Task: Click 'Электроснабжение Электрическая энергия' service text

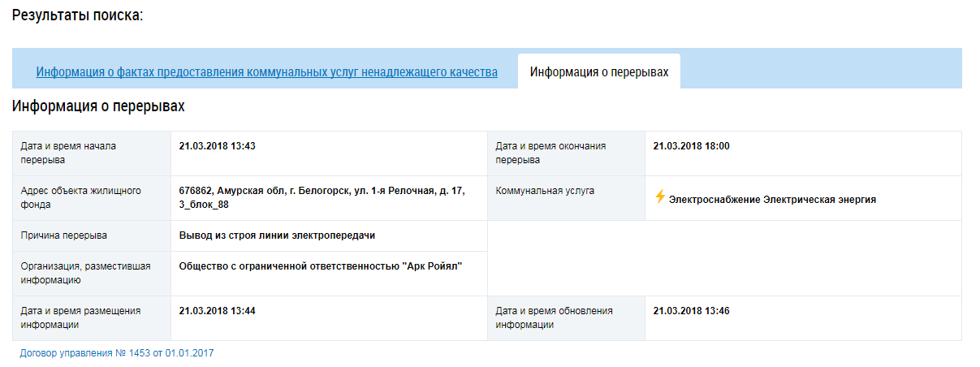Action: click(772, 199)
